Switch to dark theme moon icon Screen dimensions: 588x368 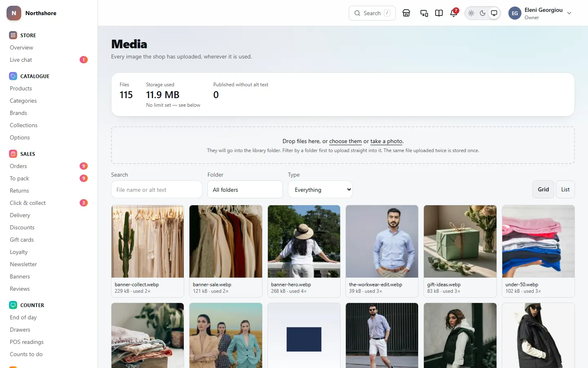[483, 13]
